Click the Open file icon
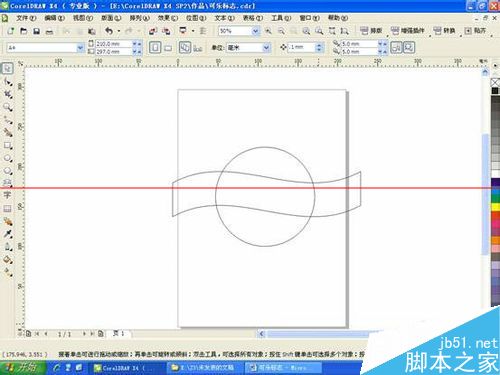 pos(23,31)
